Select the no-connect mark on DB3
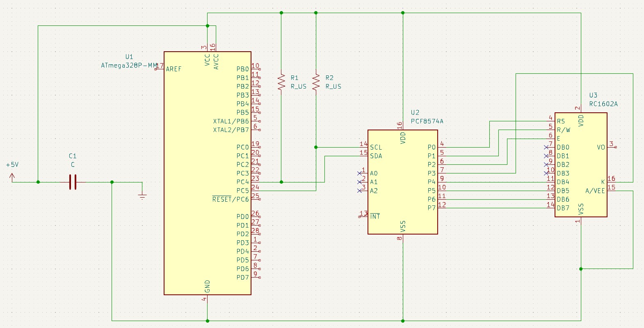This screenshot has width=644, height=328. [x=546, y=173]
